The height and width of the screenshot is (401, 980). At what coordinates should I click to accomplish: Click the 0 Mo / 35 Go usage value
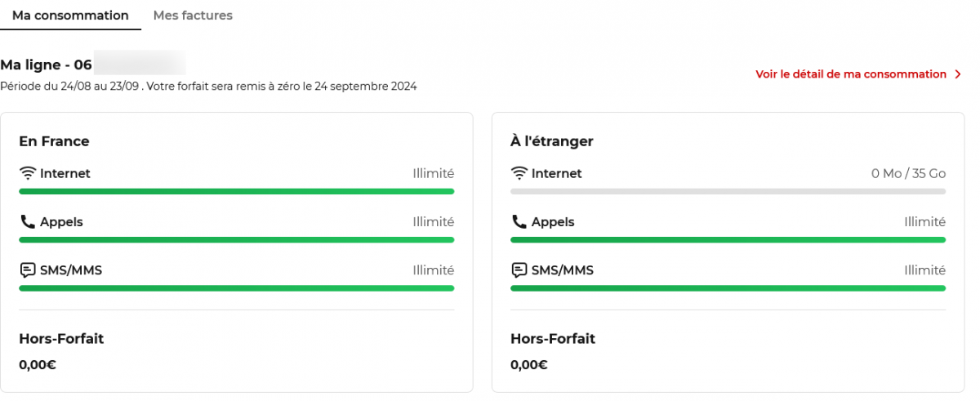click(x=908, y=173)
